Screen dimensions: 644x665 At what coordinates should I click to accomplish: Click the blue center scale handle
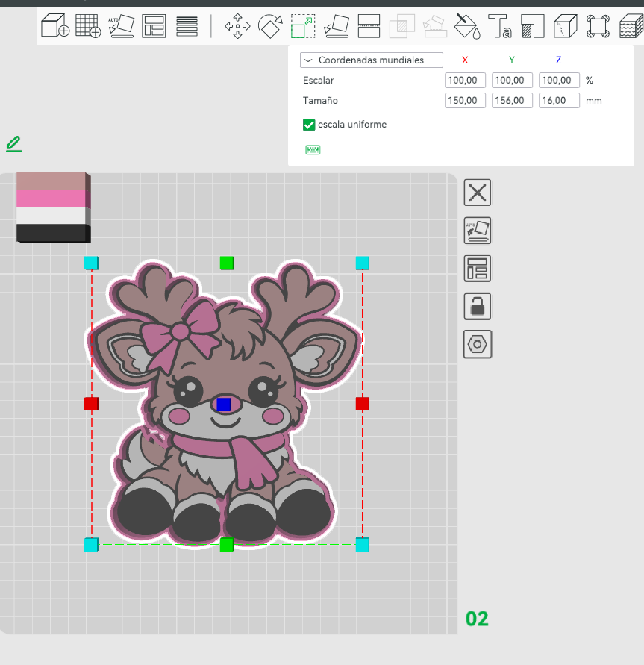pyautogui.click(x=224, y=405)
